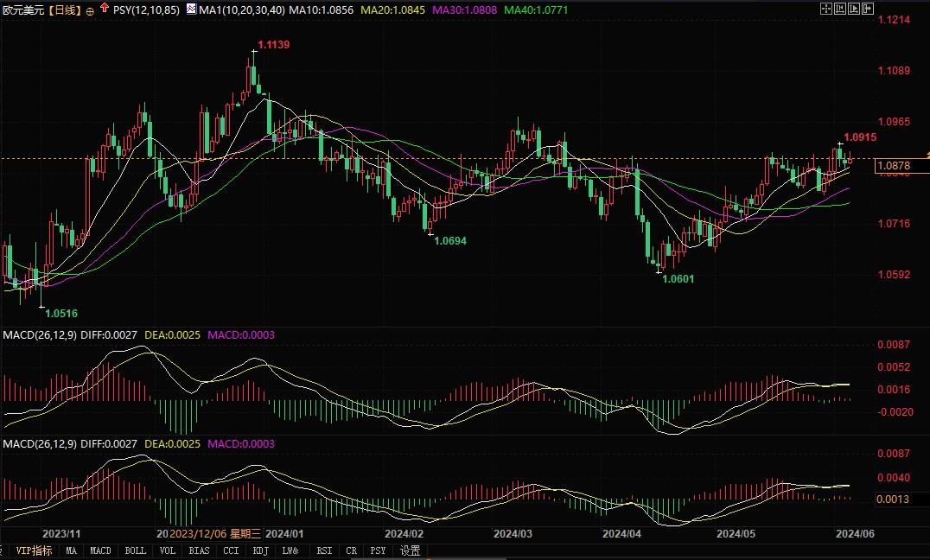
Task: Click the 1.0601 low price label
Action: click(678, 279)
